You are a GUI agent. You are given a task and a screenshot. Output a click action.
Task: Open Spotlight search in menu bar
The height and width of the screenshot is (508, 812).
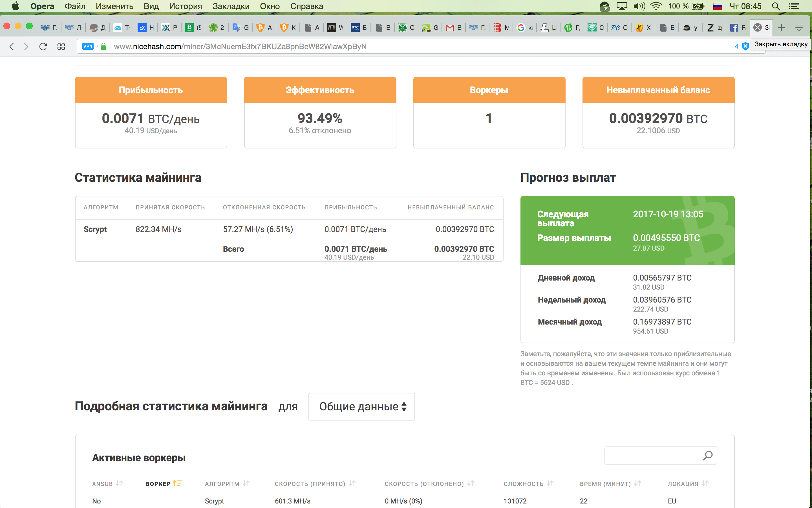[775, 6]
